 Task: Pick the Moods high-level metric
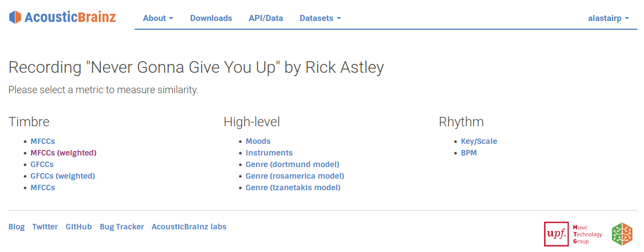[258, 141]
